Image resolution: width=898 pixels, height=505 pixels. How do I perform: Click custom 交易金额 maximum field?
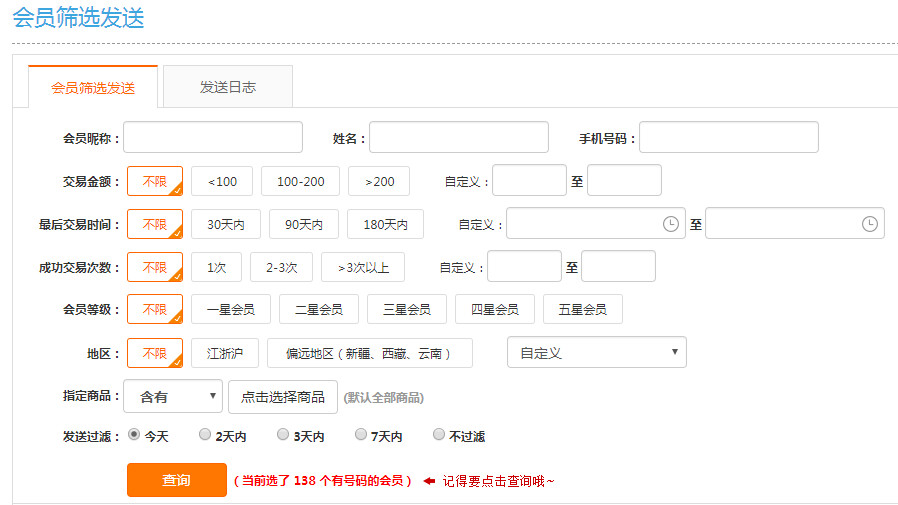pyautogui.click(x=624, y=180)
